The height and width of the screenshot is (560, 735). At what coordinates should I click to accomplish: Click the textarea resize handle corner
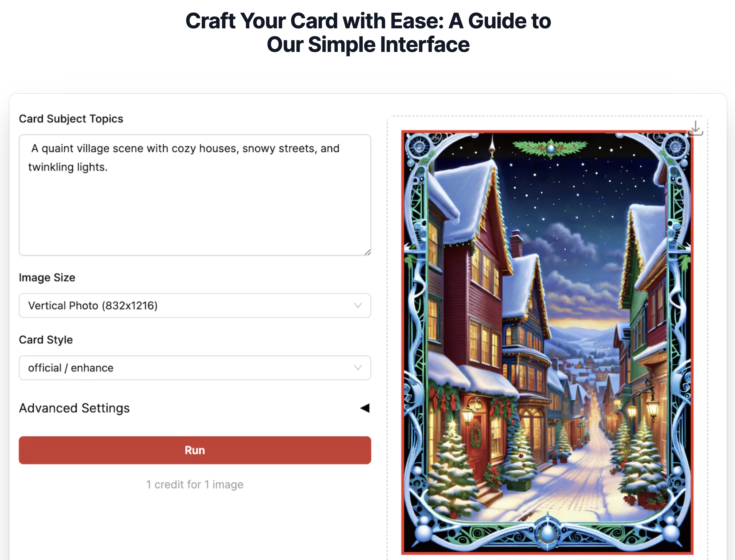tap(367, 252)
